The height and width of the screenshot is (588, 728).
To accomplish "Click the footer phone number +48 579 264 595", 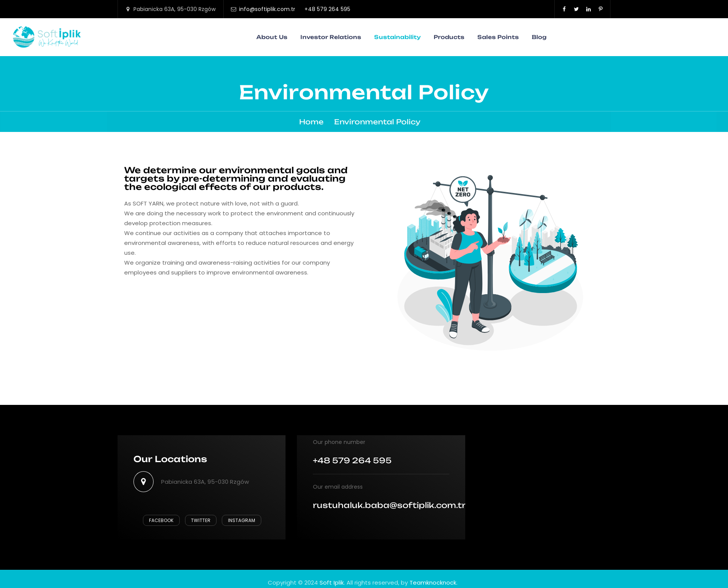I will click(x=352, y=460).
